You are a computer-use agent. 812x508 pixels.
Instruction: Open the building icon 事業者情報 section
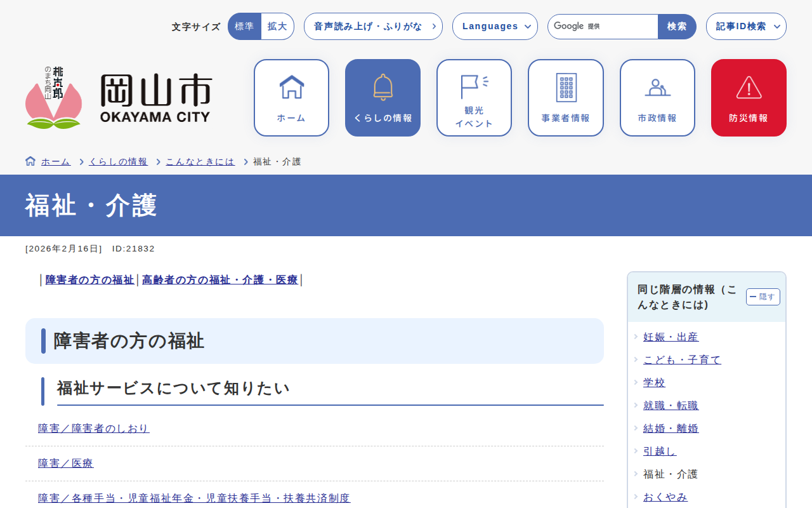click(x=565, y=98)
